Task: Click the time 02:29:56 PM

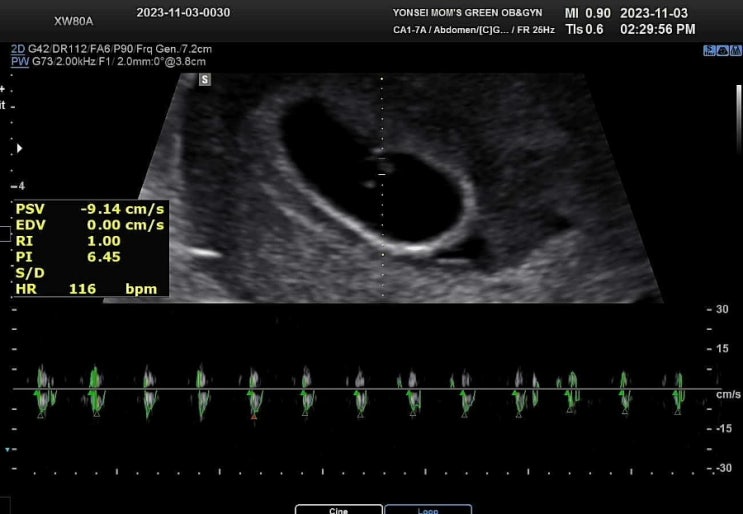Action: (658, 29)
